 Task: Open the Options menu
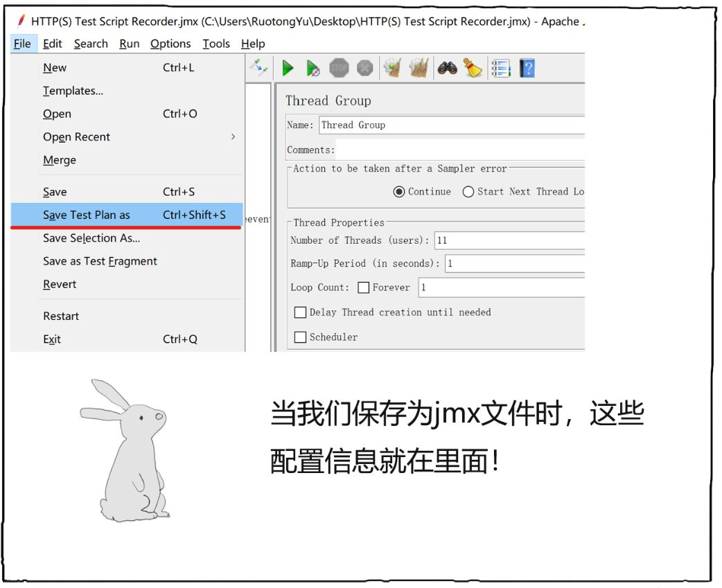point(170,44)
